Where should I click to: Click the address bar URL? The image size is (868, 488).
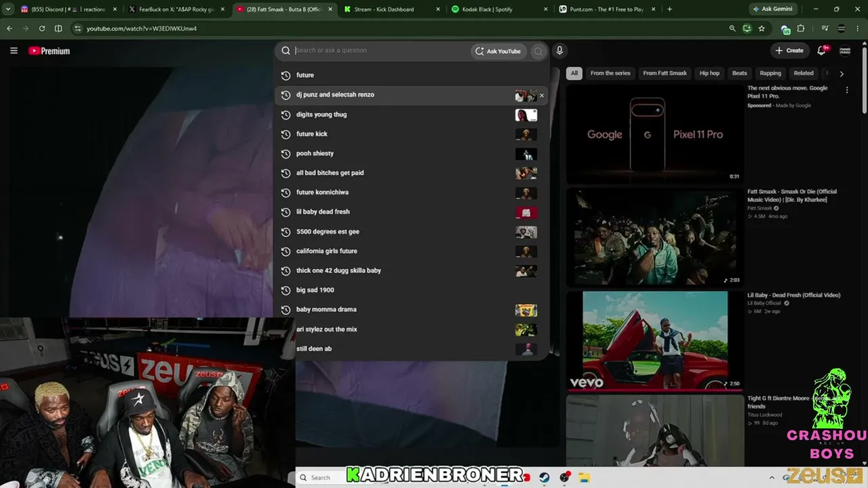142,28
